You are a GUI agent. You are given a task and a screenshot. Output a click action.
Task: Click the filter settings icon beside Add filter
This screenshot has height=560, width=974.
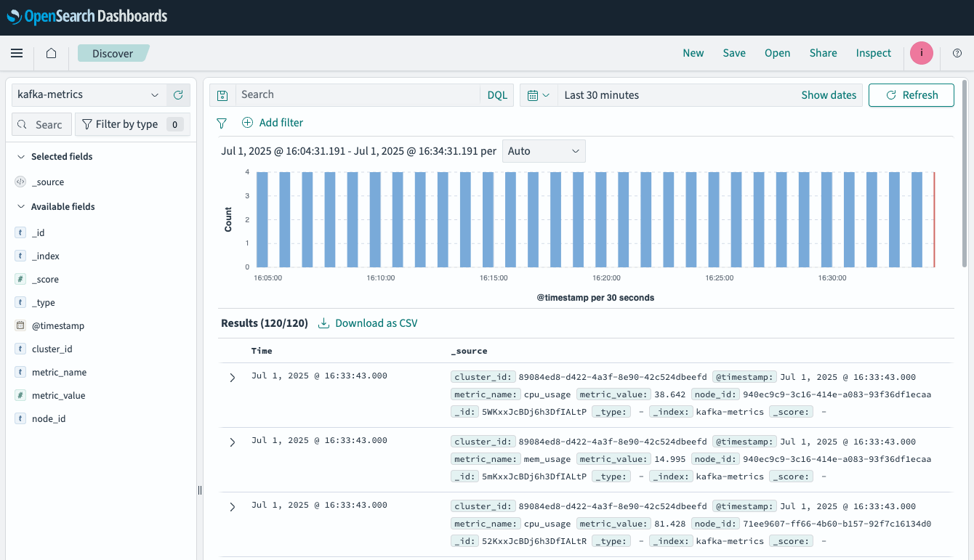pos(222,123)
